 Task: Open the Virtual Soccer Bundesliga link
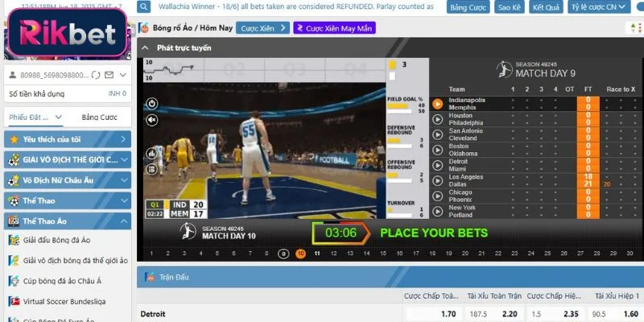point(64,300)
